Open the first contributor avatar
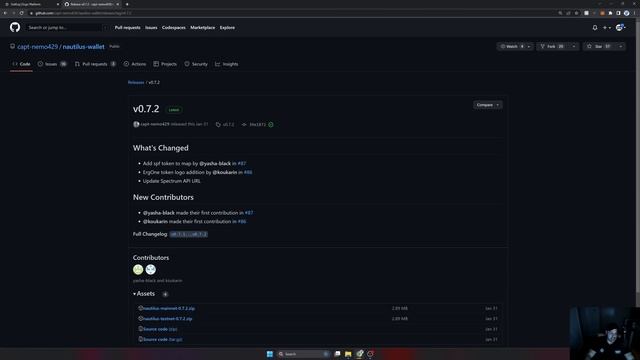Image resolution: width=640 pixels, height=360 pixels. pos(138,269)
